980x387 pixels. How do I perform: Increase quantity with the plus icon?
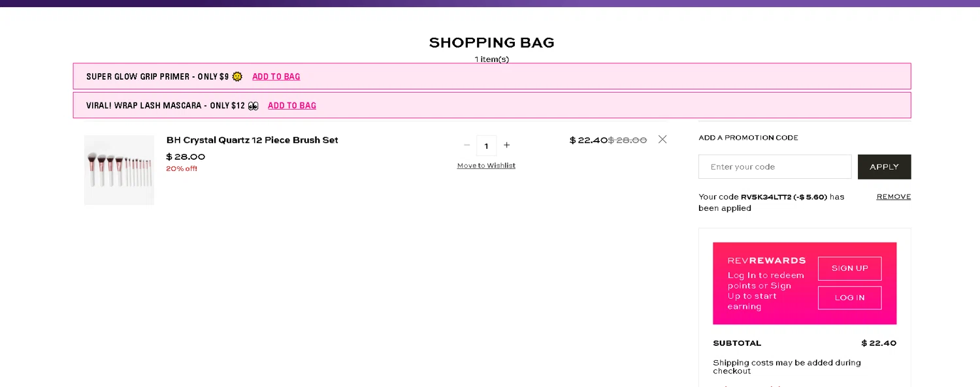[x=506, y=146]
